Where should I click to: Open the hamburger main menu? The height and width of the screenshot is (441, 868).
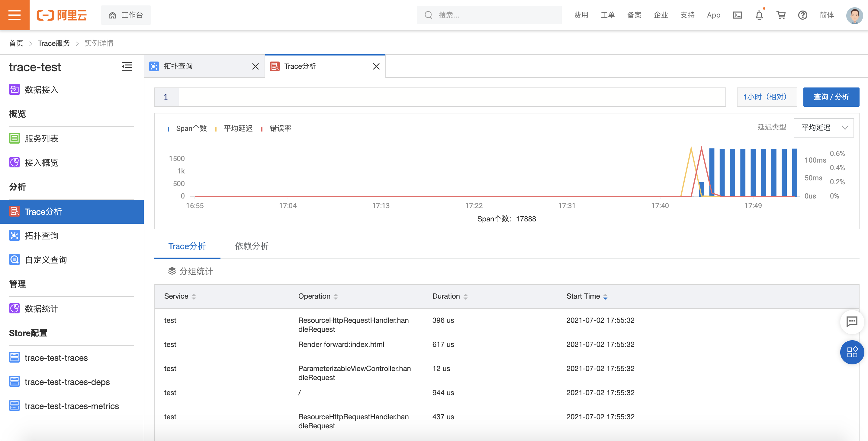pos(14,15)
